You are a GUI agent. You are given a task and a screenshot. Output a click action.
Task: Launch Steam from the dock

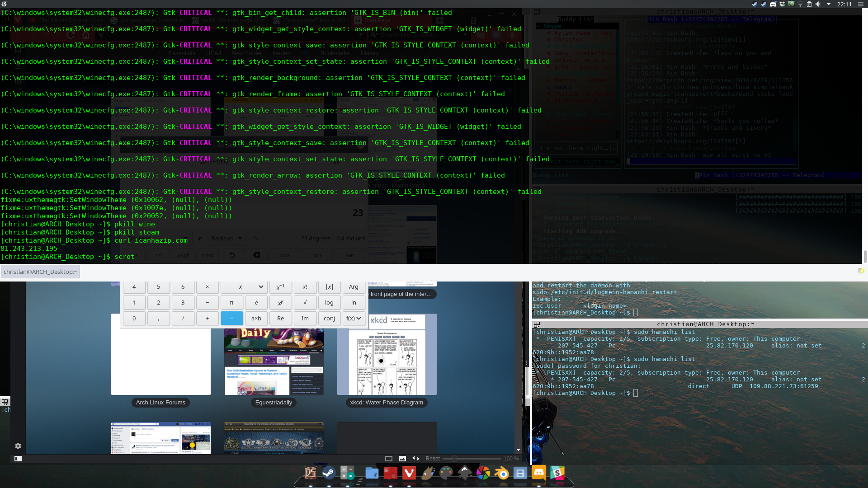329,473
